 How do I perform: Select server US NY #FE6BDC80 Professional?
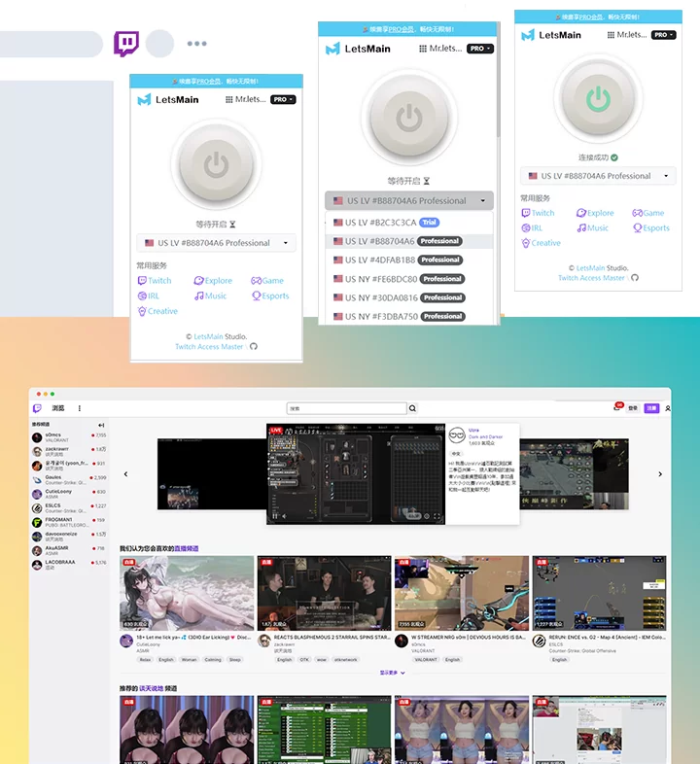[x=409, y=279]
